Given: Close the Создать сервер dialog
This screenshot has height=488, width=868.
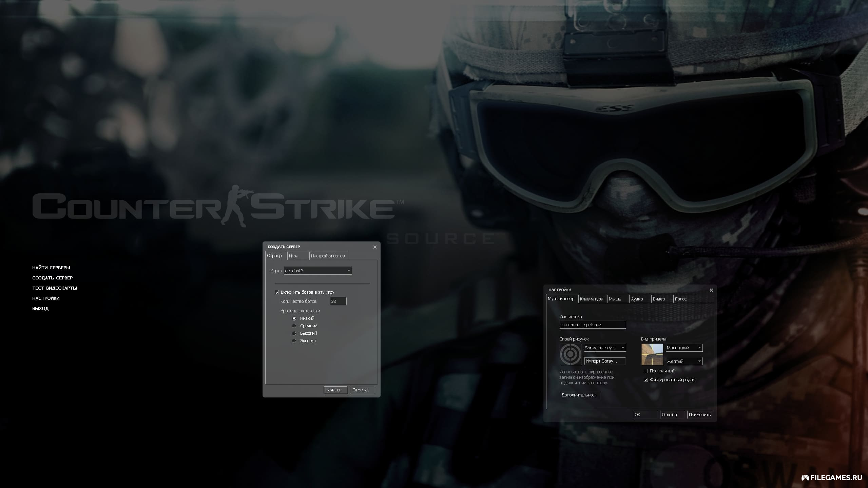Looking at the screenshot, I should point(375,247).
